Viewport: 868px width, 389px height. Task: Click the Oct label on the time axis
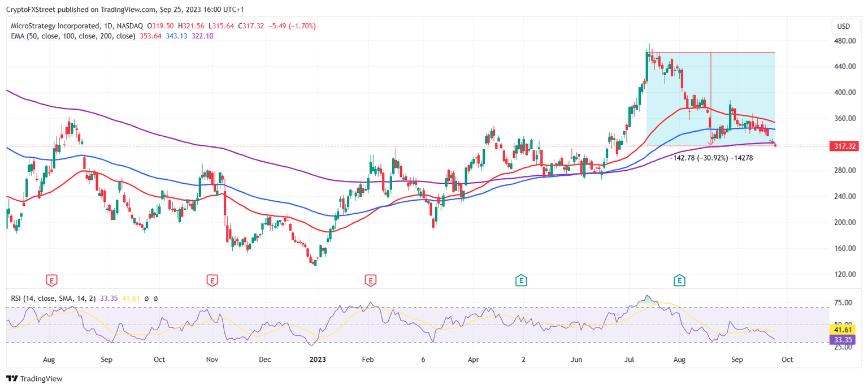(x=787, y=359)
